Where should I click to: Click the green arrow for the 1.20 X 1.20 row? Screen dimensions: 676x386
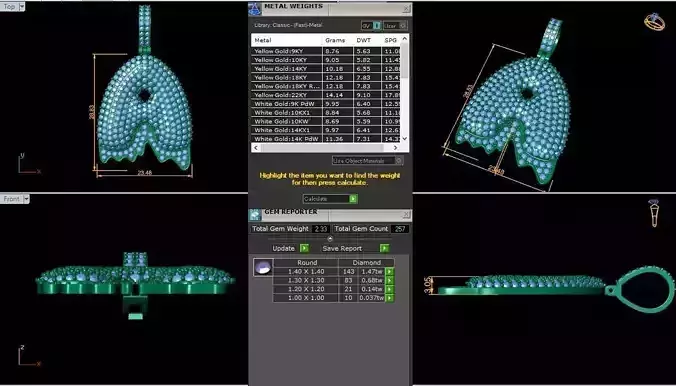point(389,289)
